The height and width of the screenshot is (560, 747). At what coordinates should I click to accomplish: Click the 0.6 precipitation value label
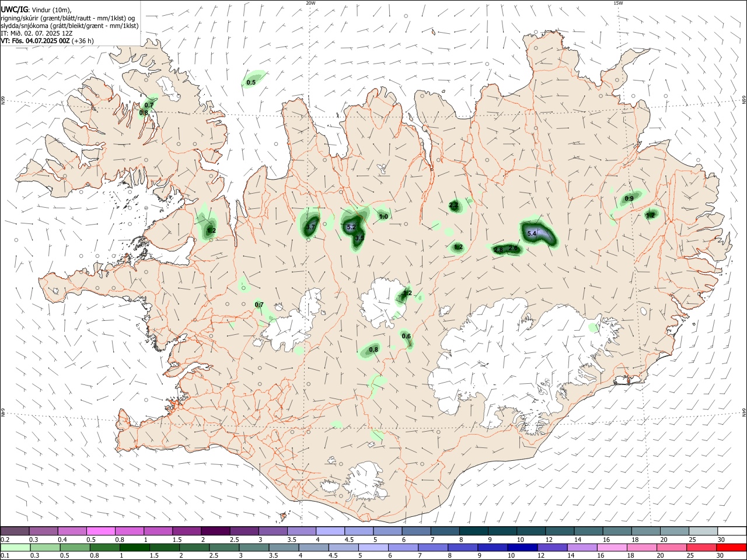tap(406, 336)
